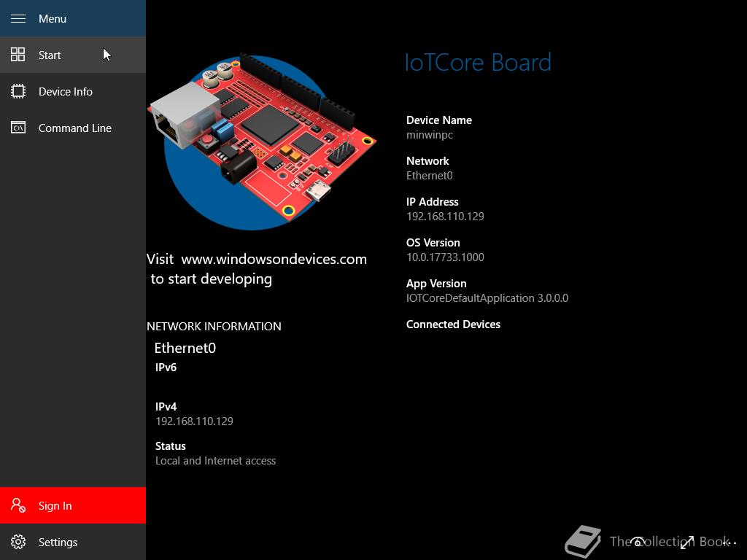This screenshot has width=747, height=560.
Task: Click the IoTCore Board title
Action: [478, 63]
